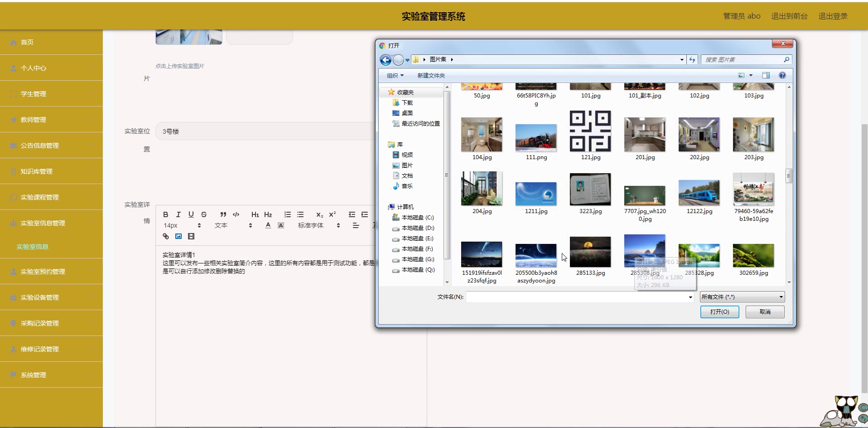Click 新建文件夹 to create a folder
Viewport: 868px width, 428px height.
point(431,76)
